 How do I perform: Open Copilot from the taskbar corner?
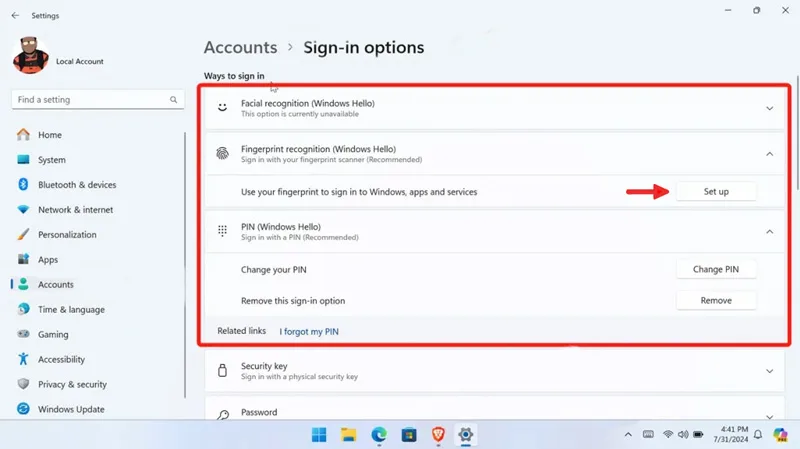pos(780,435)
